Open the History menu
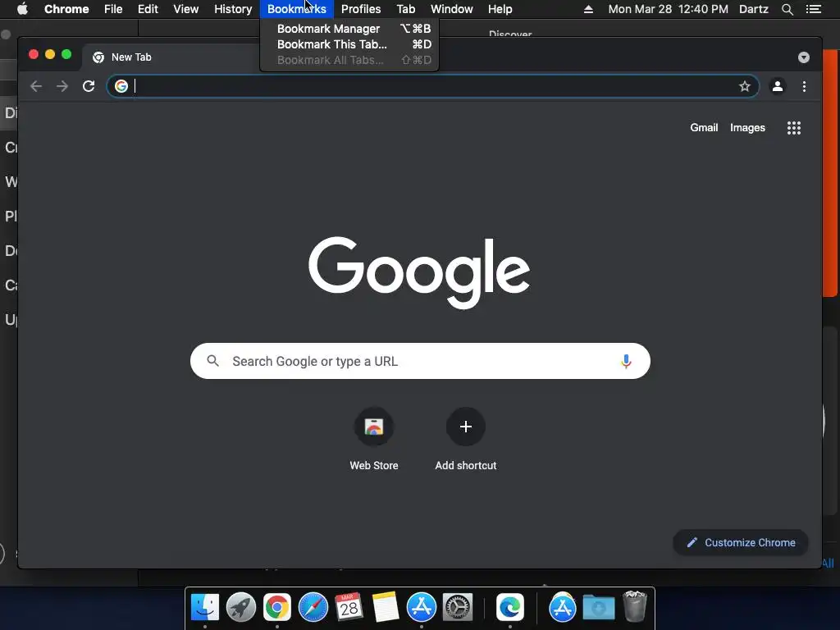 [x=233, y=9]
